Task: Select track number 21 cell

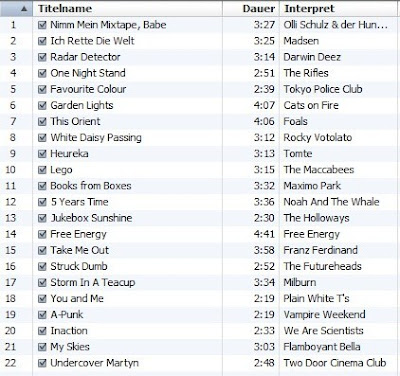Action: click(x=16, y=347)
